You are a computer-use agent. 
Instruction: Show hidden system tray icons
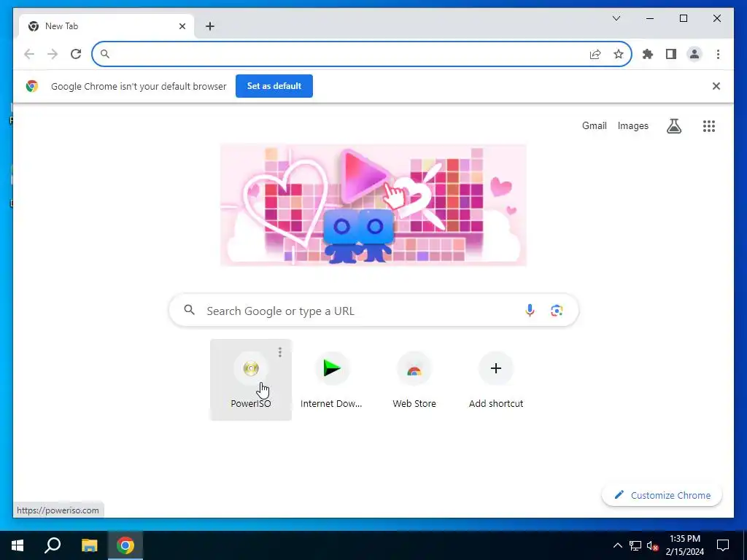617,545
